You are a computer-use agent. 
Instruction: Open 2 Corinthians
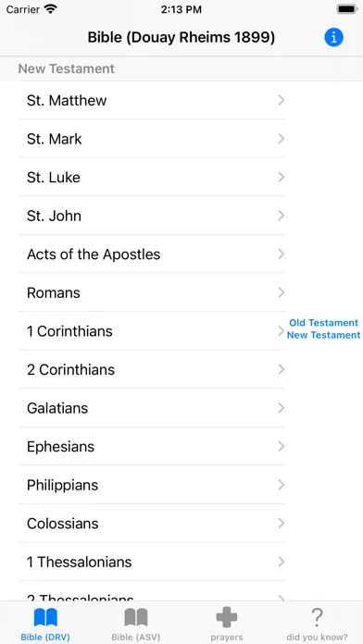[x=152, y=369]
